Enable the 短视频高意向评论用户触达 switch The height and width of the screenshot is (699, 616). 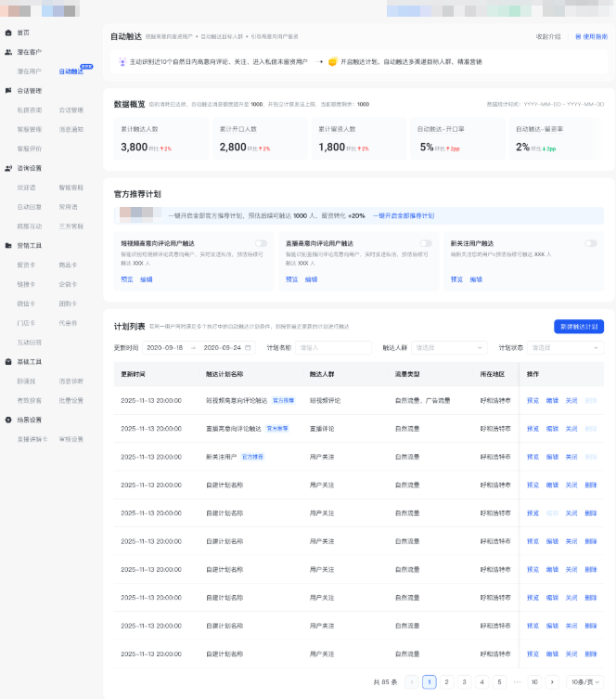point(261,243)
